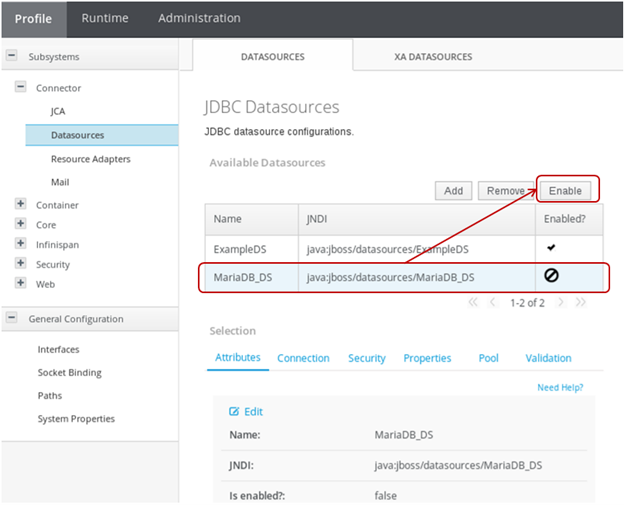Go to previous page in table pager
The width and height of the screenshot is (624, 505).
(x=492, y=301)
